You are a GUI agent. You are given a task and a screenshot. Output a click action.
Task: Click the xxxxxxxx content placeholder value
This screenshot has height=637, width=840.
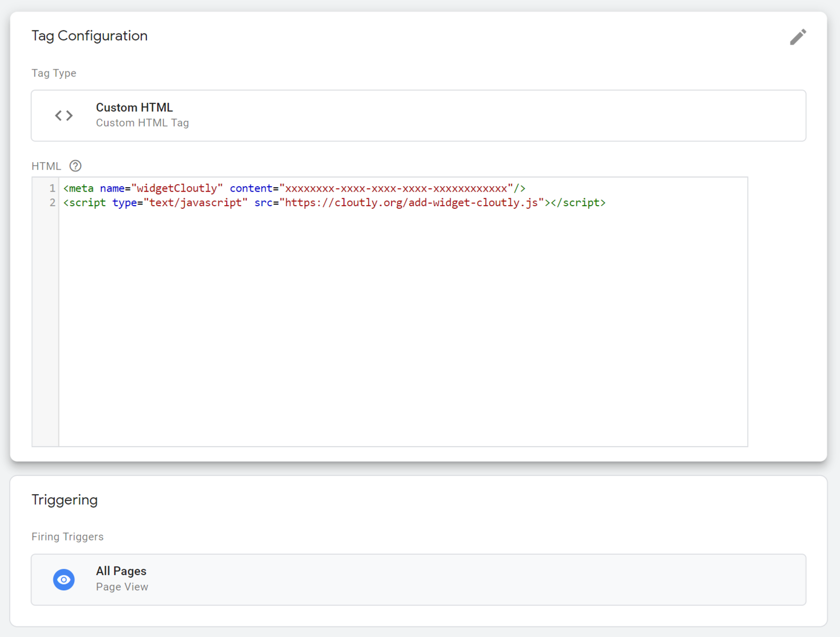(396, 188)
